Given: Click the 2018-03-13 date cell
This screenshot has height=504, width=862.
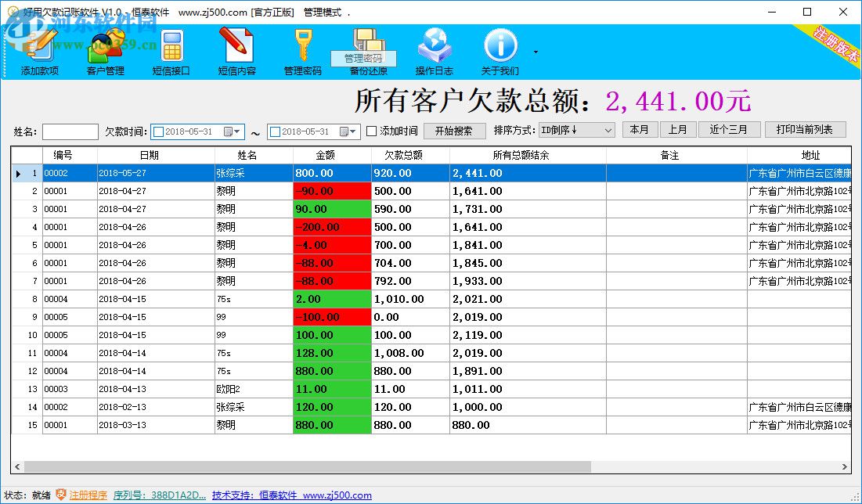Looking at the screenshot, I should [x=156, y=425].
